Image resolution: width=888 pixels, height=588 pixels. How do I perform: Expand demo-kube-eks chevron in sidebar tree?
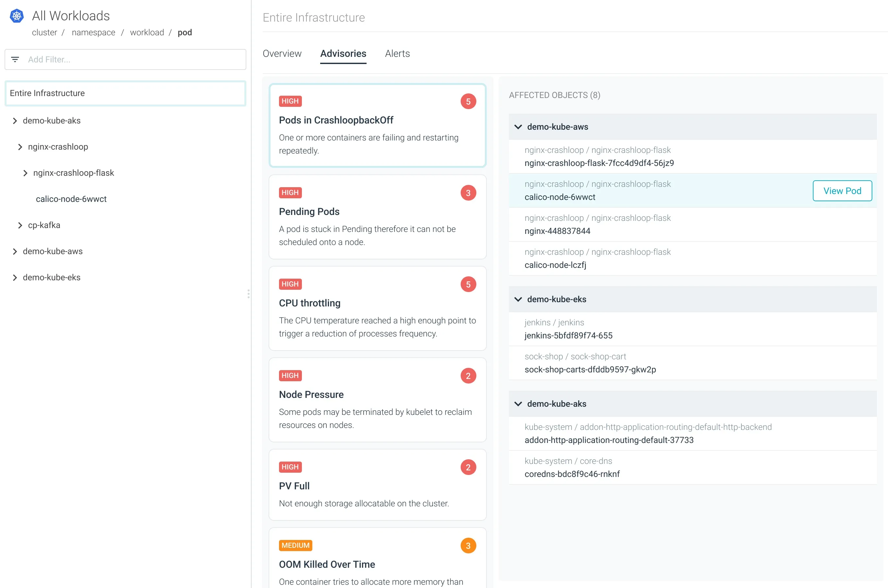15,277
